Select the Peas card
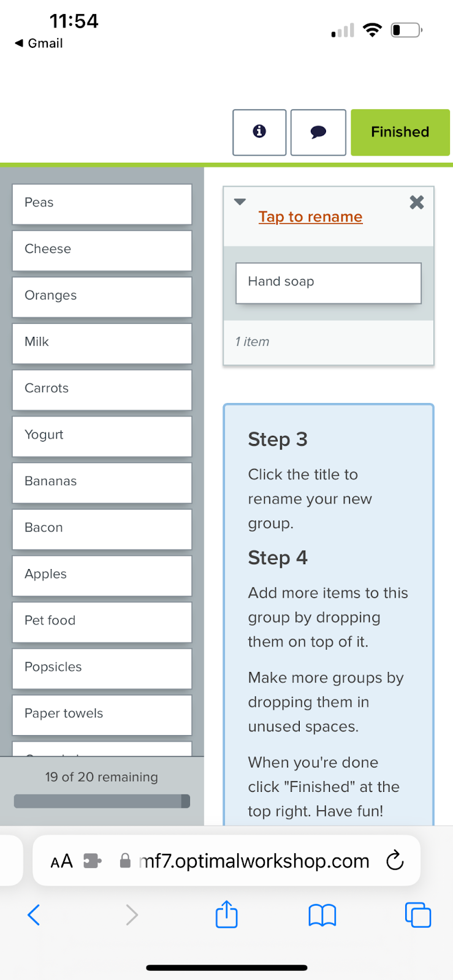 click(x=102, y=204)
